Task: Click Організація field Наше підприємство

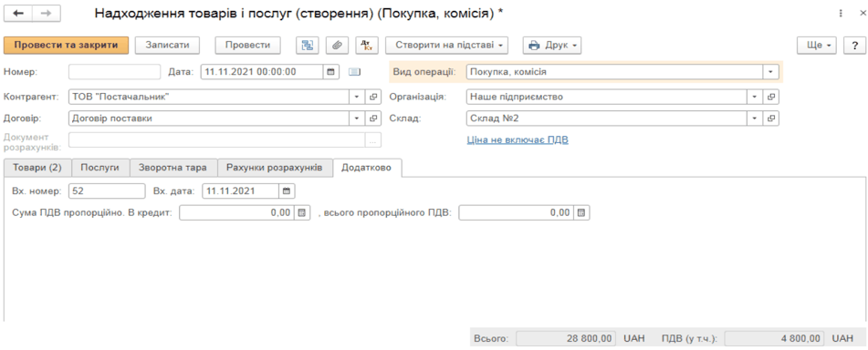Action: (607, 97)
